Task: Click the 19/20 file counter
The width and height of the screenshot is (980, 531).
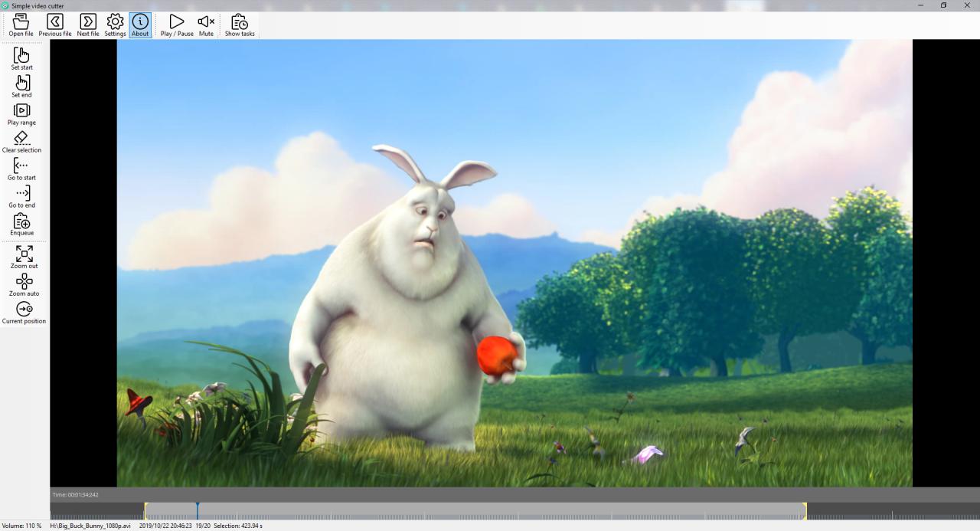Action: click(x=203, y=526)
